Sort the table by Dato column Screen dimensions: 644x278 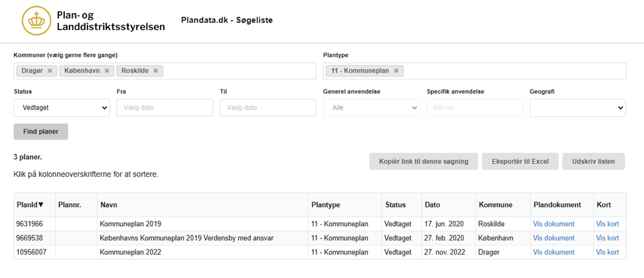[432, 205]
